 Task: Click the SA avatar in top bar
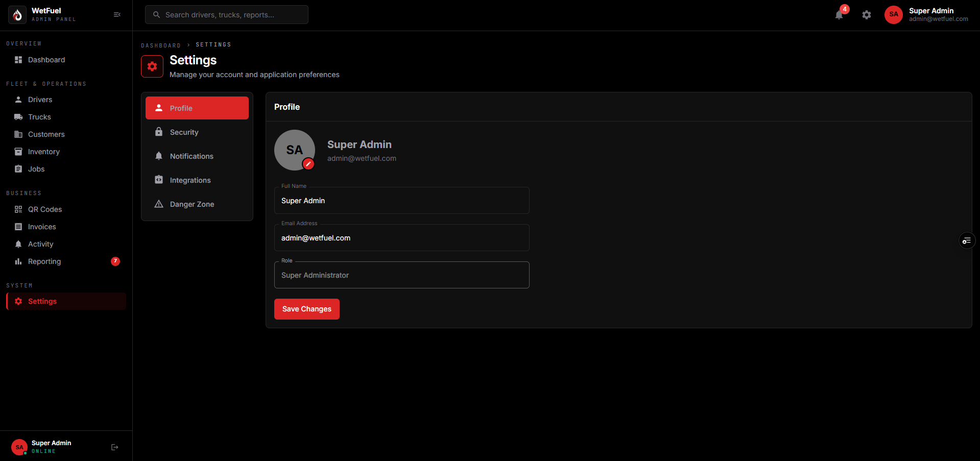894,14
